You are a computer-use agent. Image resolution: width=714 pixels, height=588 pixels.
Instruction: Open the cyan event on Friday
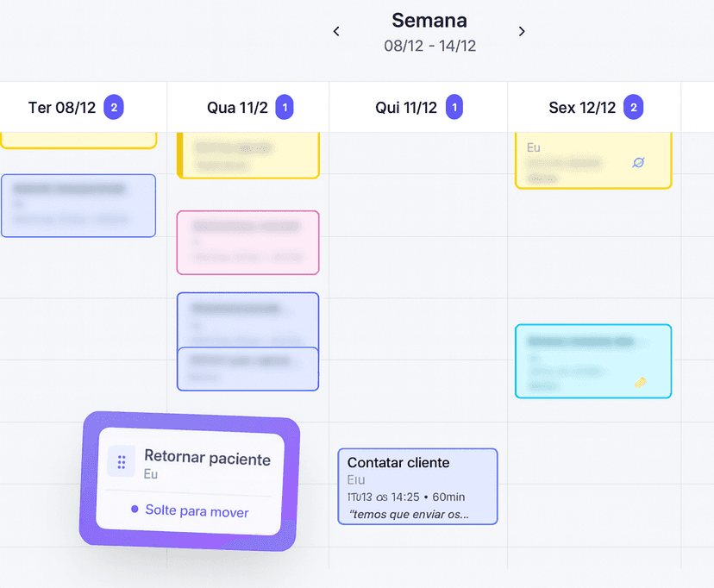(593, 361)
